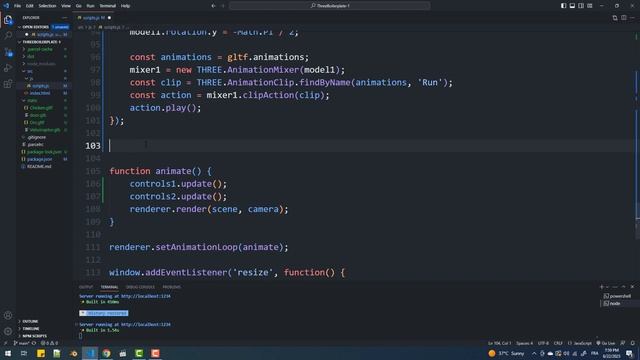Image resolution: width=640 pixels, height=360 pixels.
Task: Click the Windows Start button
Action: tap(8, 353)
